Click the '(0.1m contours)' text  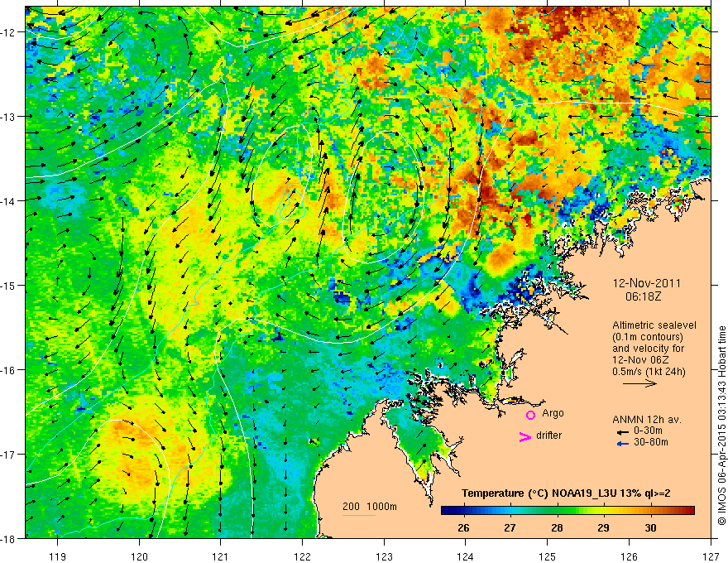[647, 337]
